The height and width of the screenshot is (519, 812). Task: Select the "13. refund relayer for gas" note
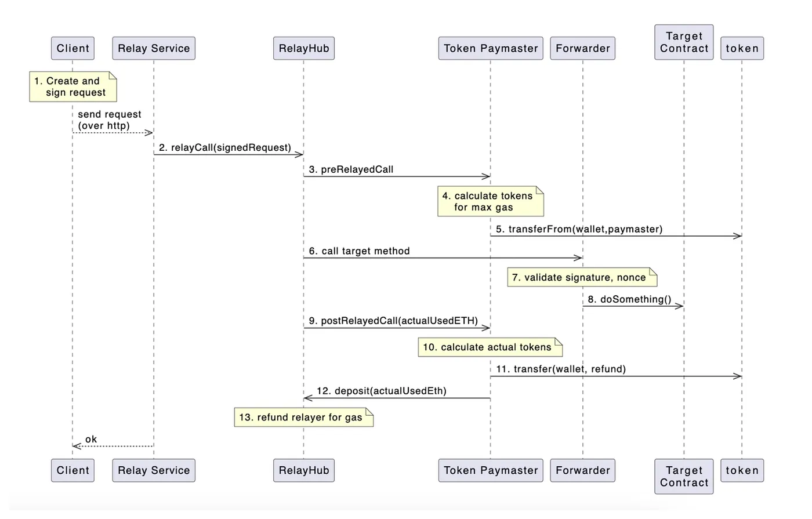click(303, 418)
